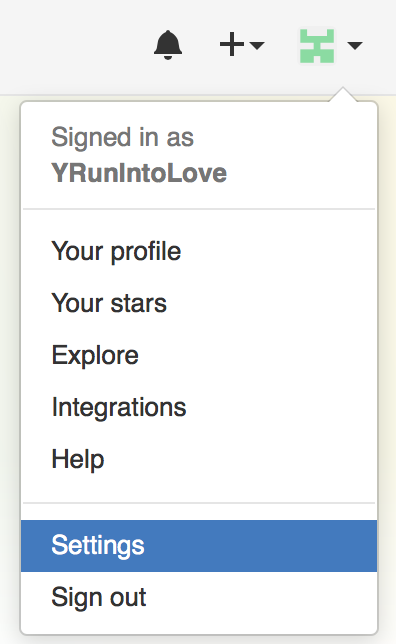The image size is (396, 644).
Task: Click the divider line above Settings
Action: (199, 503)
